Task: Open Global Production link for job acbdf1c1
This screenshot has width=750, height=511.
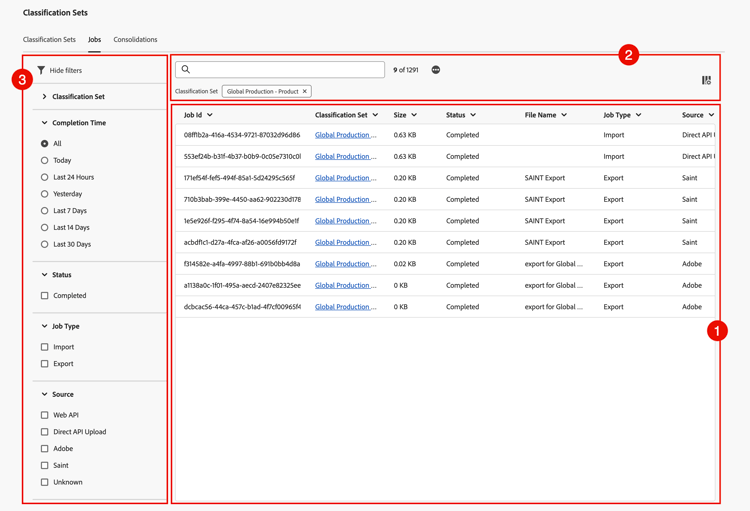Action: pos(345,243)
